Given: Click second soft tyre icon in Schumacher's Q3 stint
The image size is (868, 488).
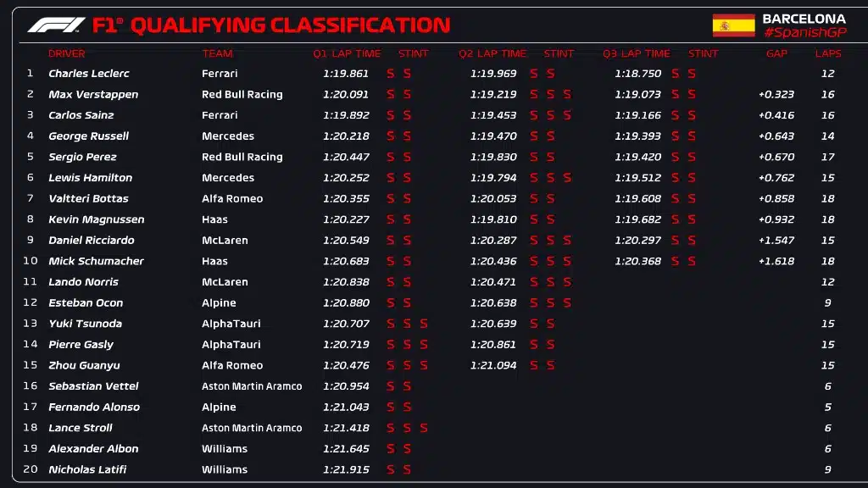Looking at the screenshot, I should (692, 261).
